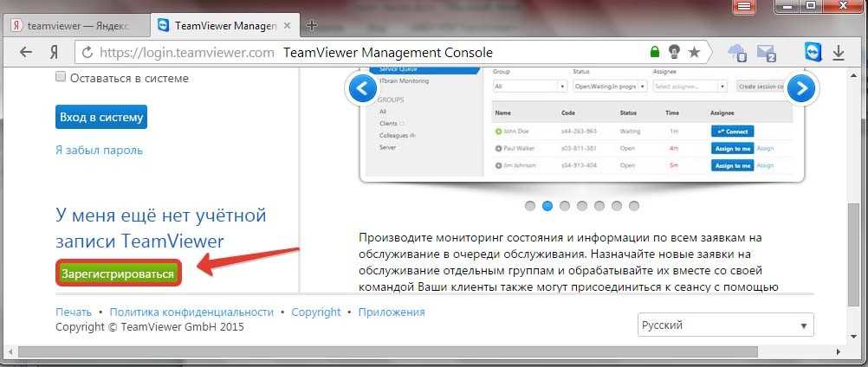Open the mail icon with badge 2
Viewport: 868px width, 367px height.
(767, 53)
